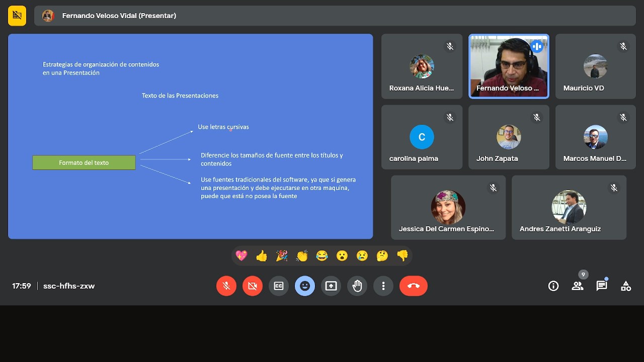Open the participants people panel
Screen dimensions: 644x362
point(578,286)
